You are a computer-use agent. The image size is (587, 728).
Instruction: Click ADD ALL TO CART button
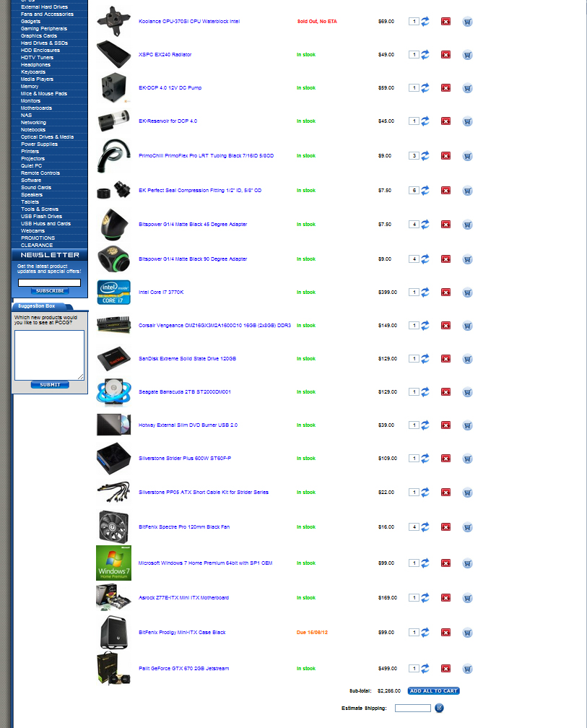point(433,691)
